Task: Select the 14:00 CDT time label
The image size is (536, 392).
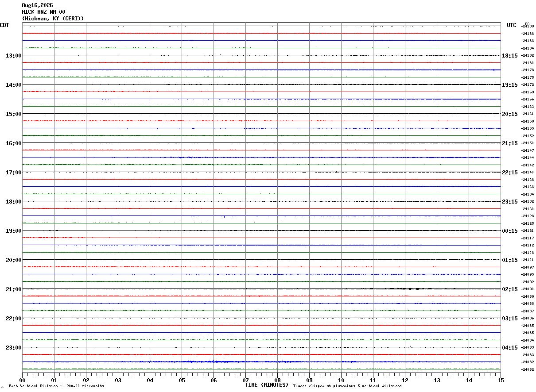Action: (13, 85)
